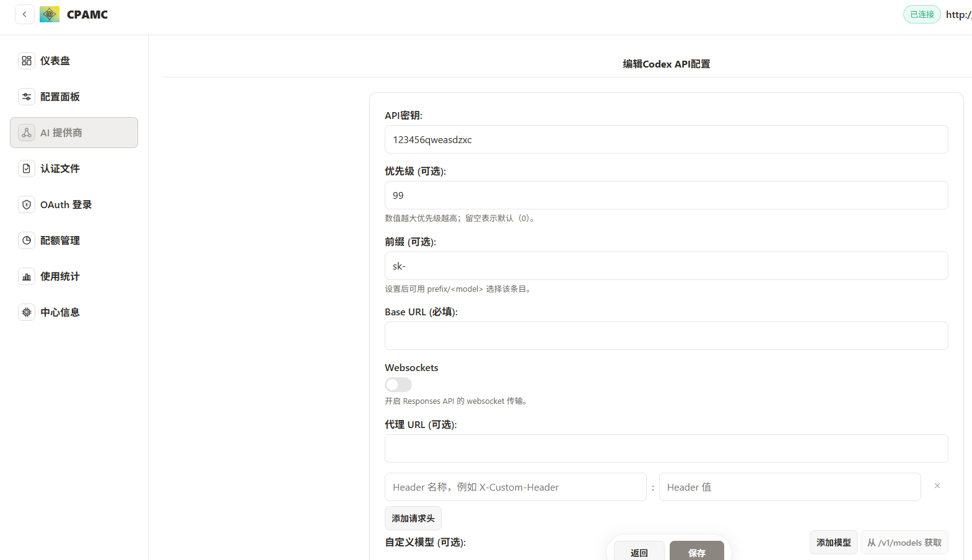The height and width of the screenshot is (560, 972).
Task: Click the 返回 back button
Action: pyautogui.click(x=639, y=551)
